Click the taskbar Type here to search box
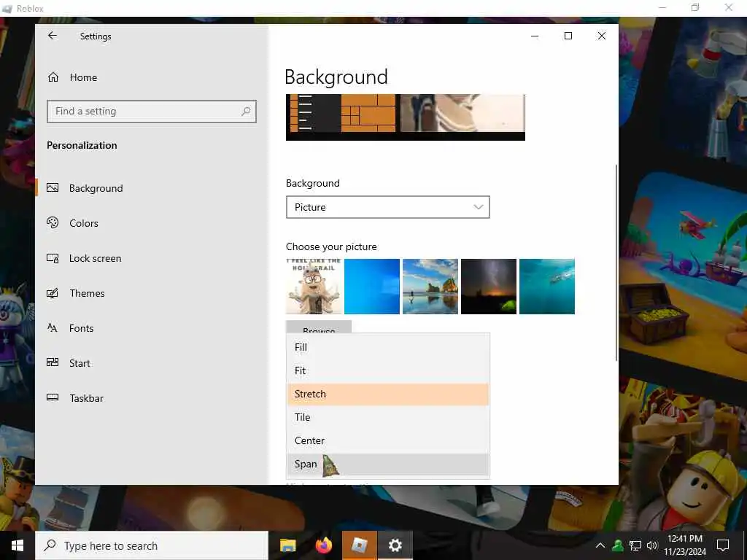747x560 pixels. [x=152, y=545]
